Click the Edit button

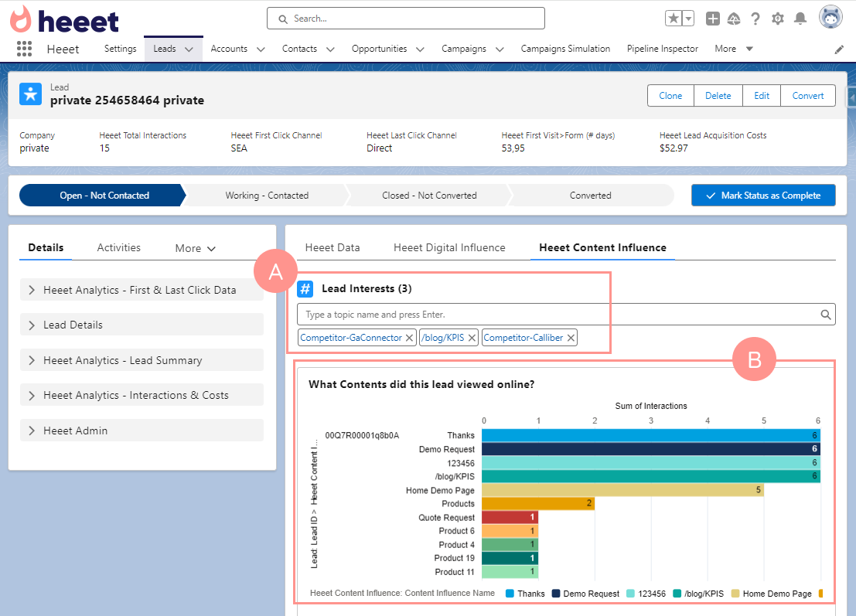click(762, 96)
